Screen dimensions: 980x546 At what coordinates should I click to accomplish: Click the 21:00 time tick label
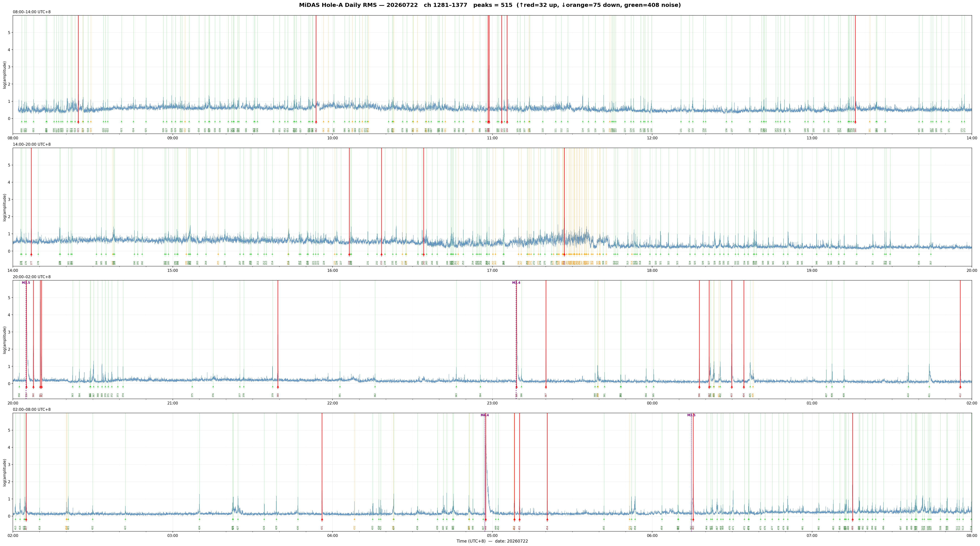pyautogui.click(x=173, y=402)
